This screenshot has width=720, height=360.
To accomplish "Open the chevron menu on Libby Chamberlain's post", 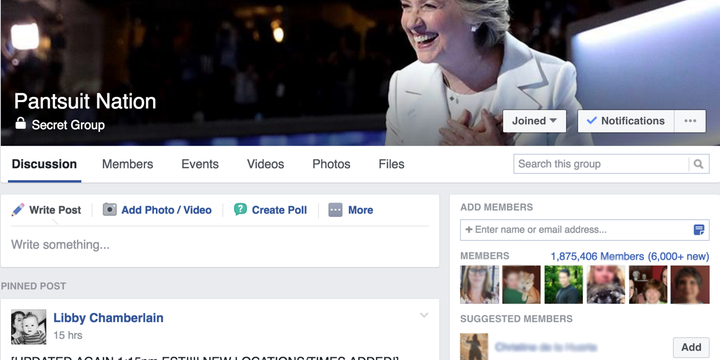I will coord(424,315).
